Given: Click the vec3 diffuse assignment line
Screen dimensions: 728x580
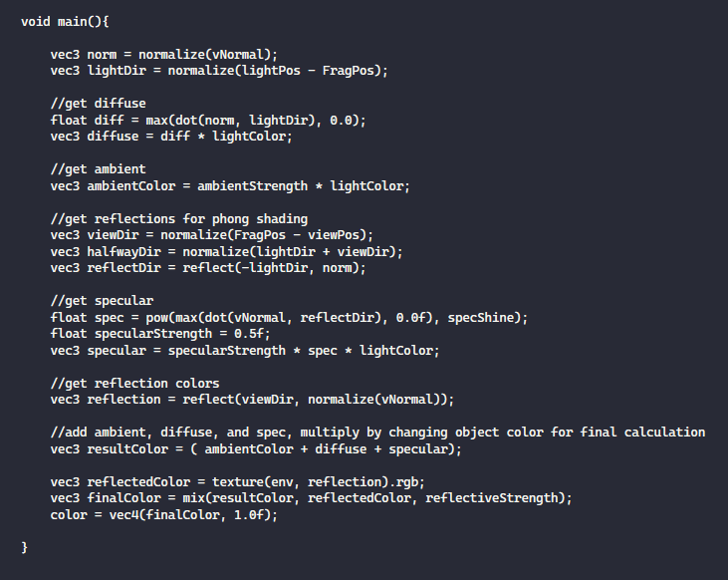Looking at the screenshot, I should [x=171, y=137].
